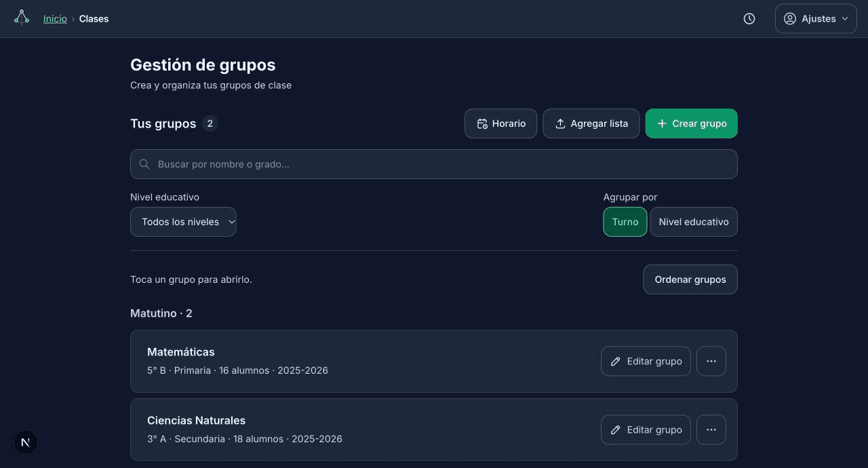Click Agregar lista upload button
868x468 pixels.
point(591,123)
